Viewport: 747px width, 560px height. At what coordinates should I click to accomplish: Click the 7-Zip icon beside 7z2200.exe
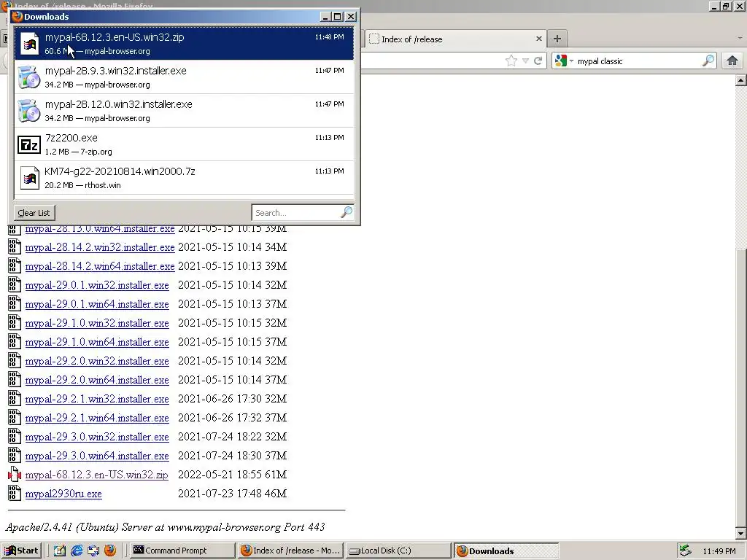(29, 144)
